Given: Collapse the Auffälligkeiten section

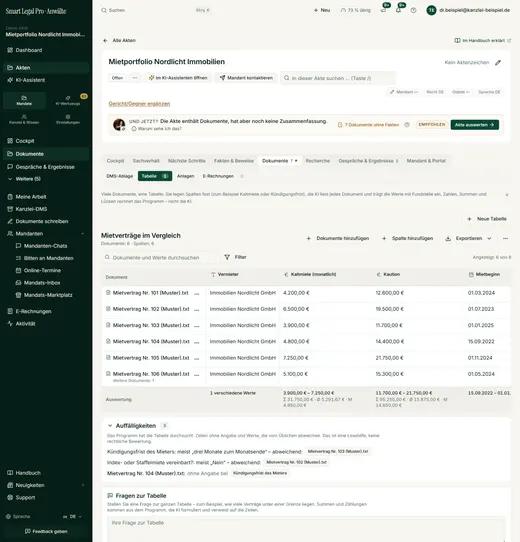Looking at the screenshot, I should click(x=110, y=426).
